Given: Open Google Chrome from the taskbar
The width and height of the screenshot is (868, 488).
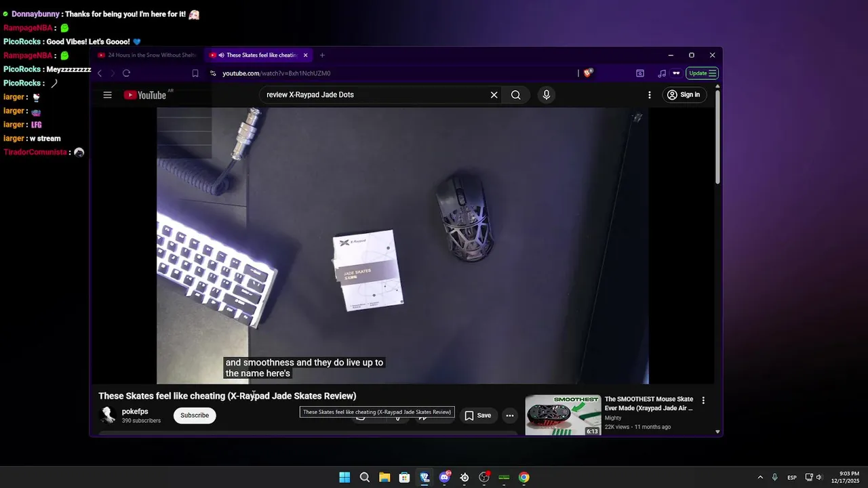Looking at the screenshot, I should [x=524, y=477].
